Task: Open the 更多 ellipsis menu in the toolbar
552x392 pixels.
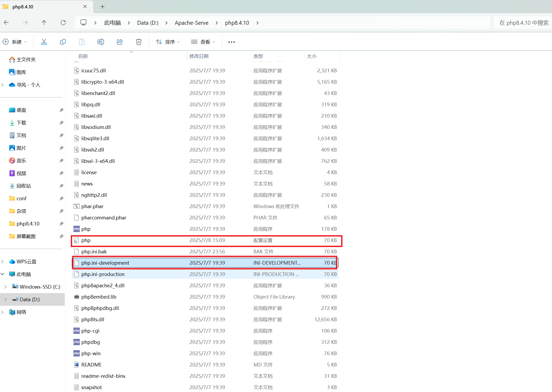Action: [x=231, y=42]
